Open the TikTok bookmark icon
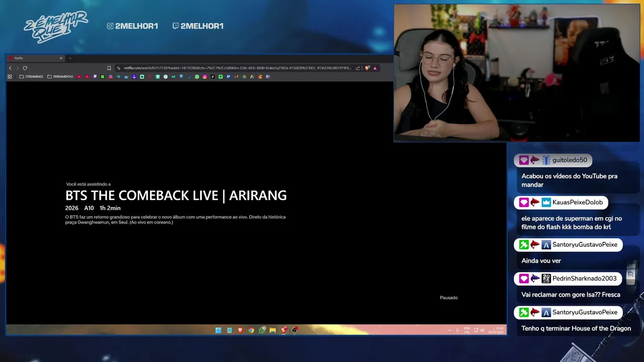Viewport: 644px width, 362px height. 212,76
